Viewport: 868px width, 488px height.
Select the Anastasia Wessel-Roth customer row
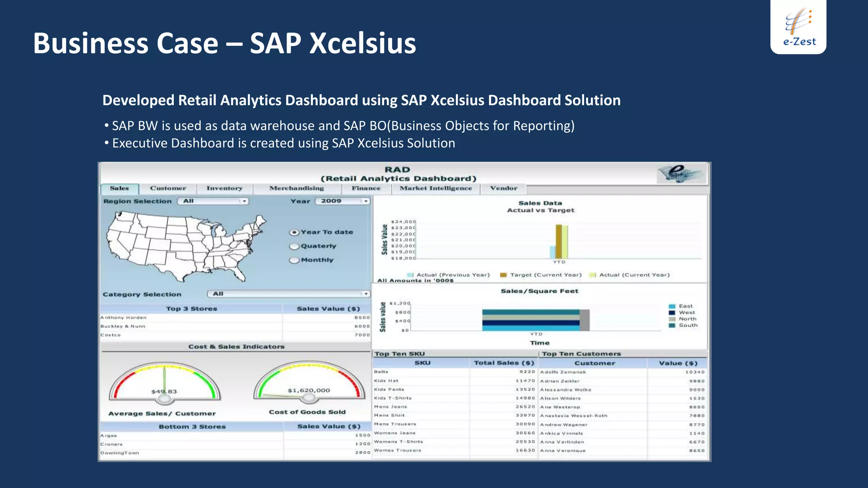point(623,416)
